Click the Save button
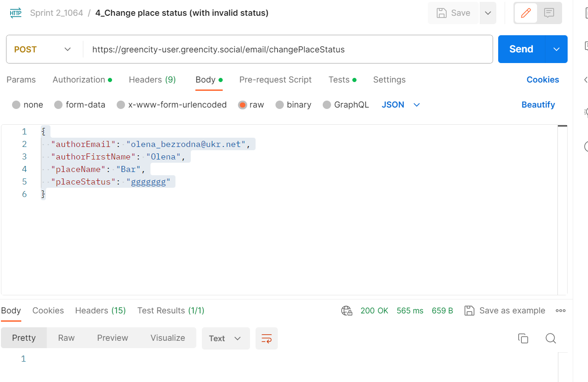The height and width of the screenshot is (382, 588). pyautogui.click(x=454, y=13)
